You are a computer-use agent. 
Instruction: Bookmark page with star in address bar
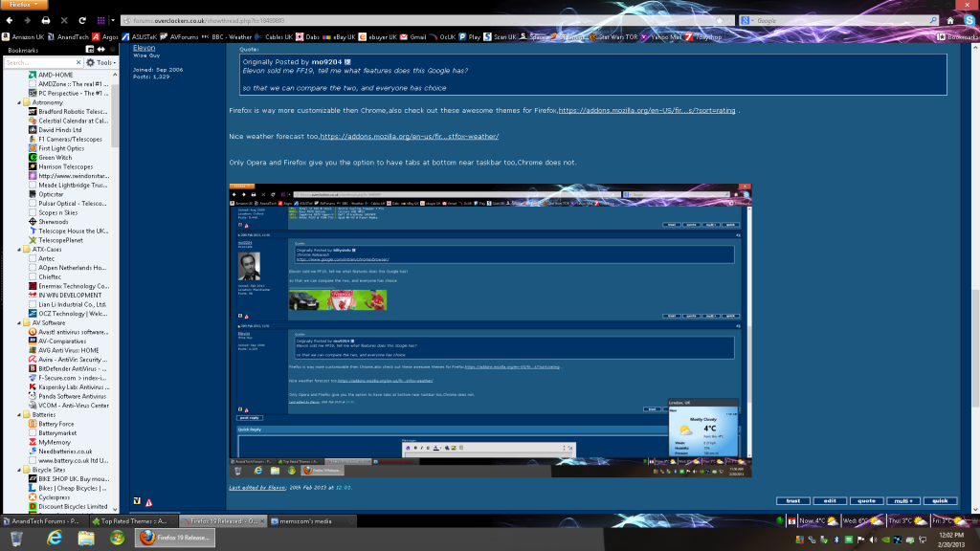point(720,21)
